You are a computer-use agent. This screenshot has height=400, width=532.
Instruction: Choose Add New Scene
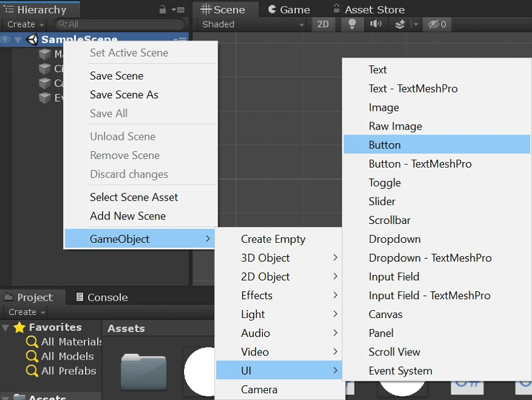[141, 216]
